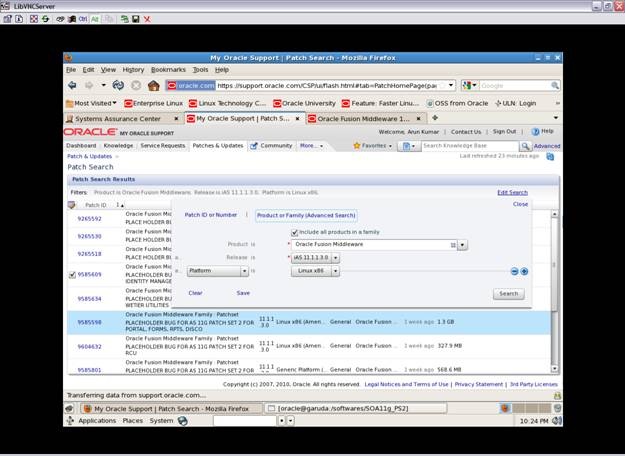
Task: Open the File menu in Firefox
Action: pos(71,70)
